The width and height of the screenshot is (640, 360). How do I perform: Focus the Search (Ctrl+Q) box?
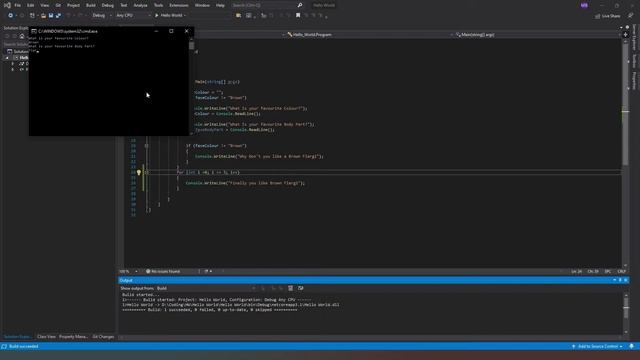point(267,5)
